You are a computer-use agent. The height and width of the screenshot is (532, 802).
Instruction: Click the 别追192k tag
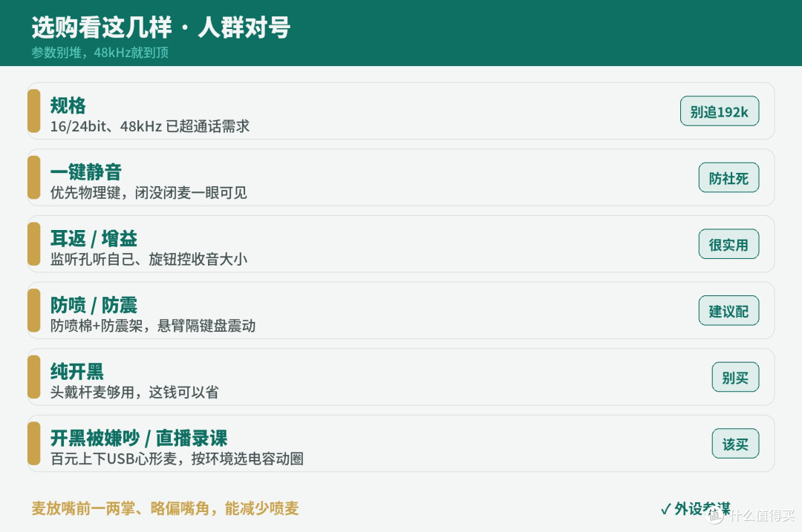[719, 111]
